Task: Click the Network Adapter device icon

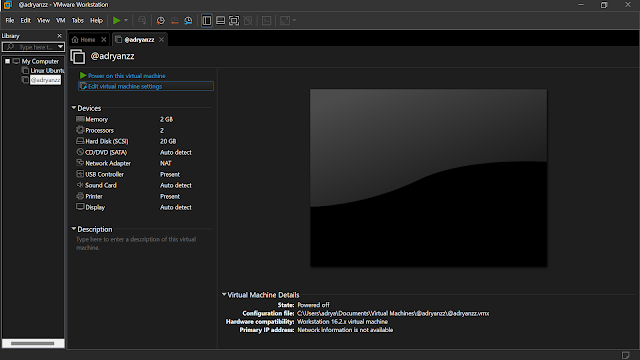Action: (80, 163)
